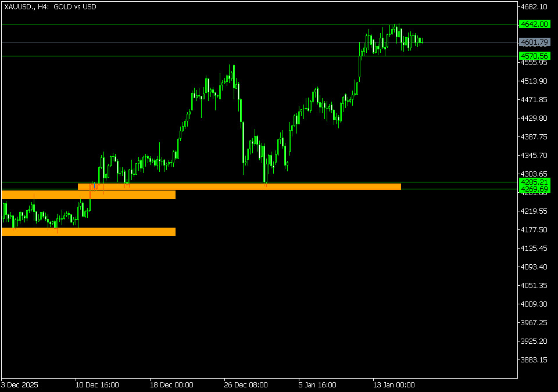Click the 4009.30 price scale value
Screen dimensions: 558x392
point(535,304)
